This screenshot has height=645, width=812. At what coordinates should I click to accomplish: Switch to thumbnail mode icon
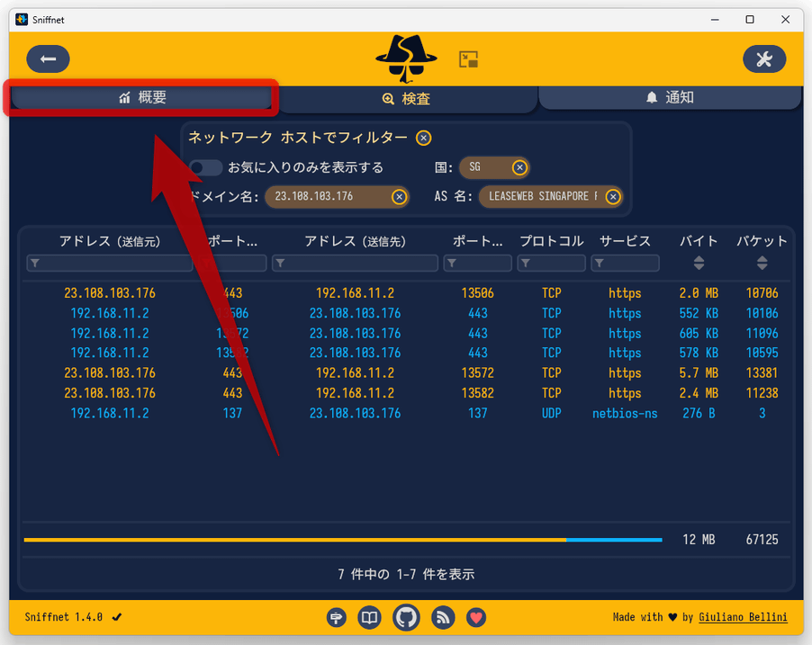[x=469, y=59]
